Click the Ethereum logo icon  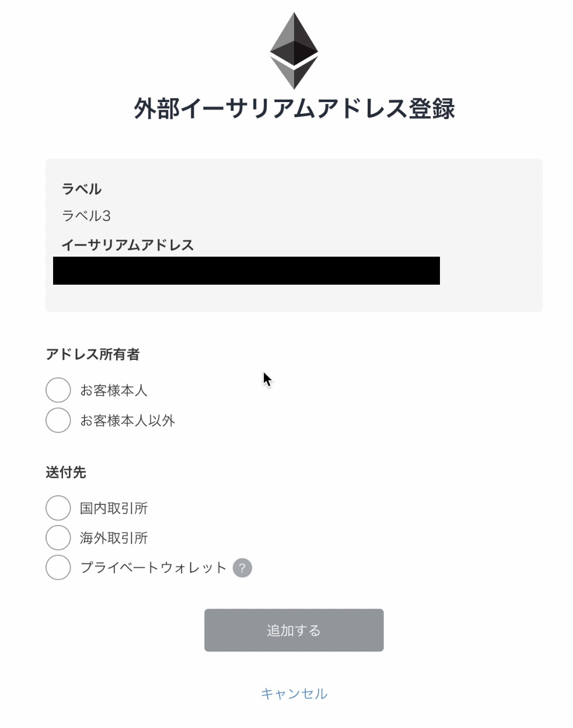coord(294,50)
